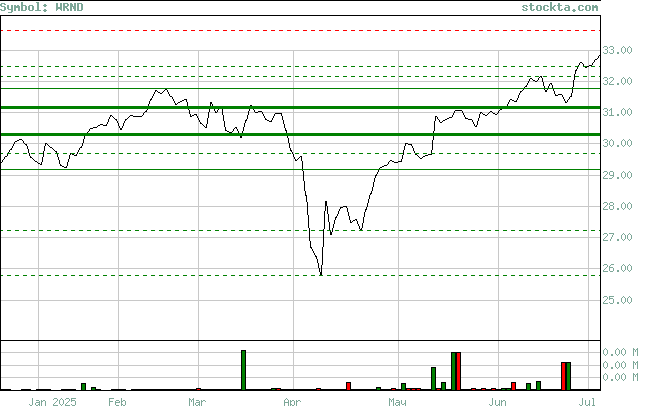
Task: Click the 33.00 price axis label
Action: 617,50
